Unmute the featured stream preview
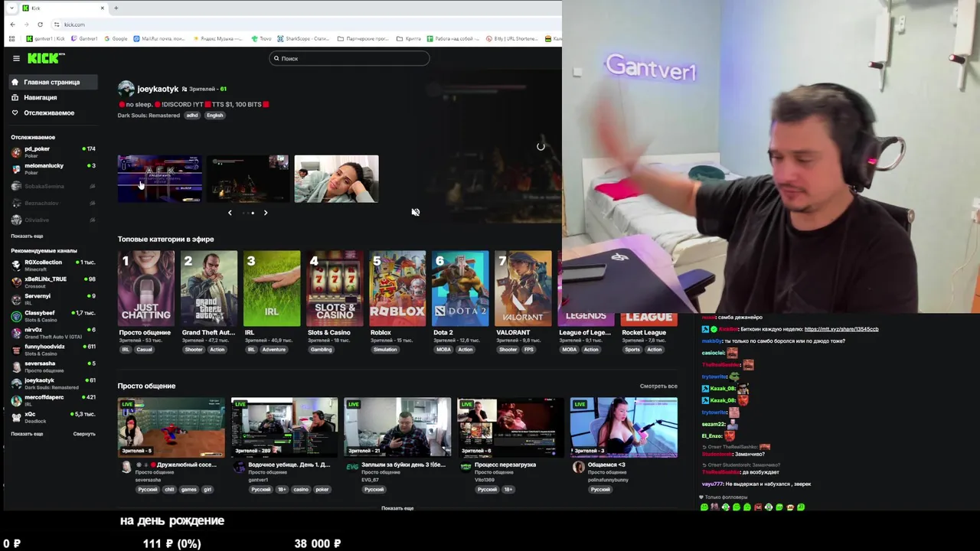The width and height of the screenshot is (980, 551). [x=416, y=212]
